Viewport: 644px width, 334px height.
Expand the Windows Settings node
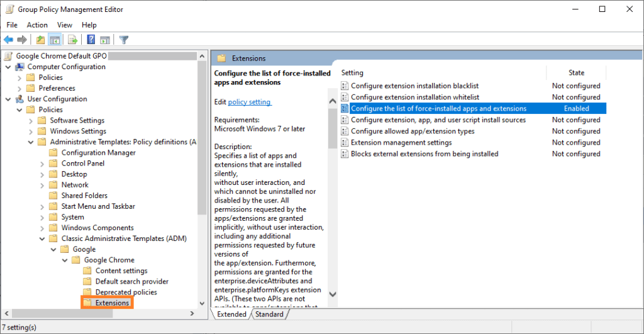click(x=31, y=131)
